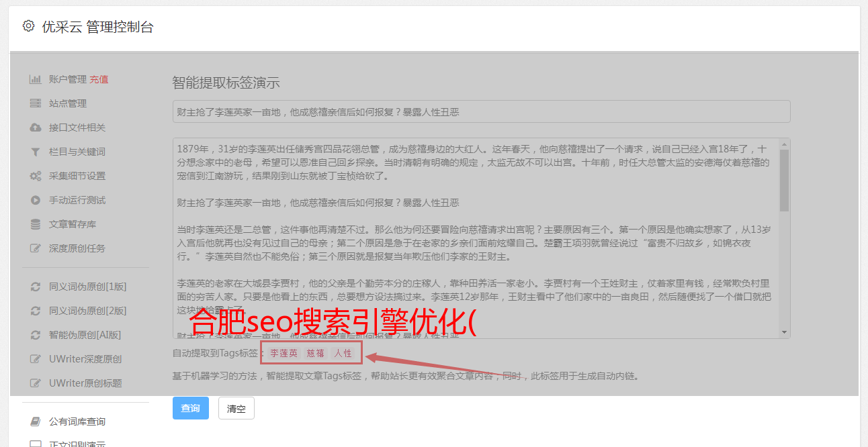Viewport: 868px width, 447px height.
Task: Click the refresh icon for 同义词伪原创[2版]
Action: click(x=36, y=311)
